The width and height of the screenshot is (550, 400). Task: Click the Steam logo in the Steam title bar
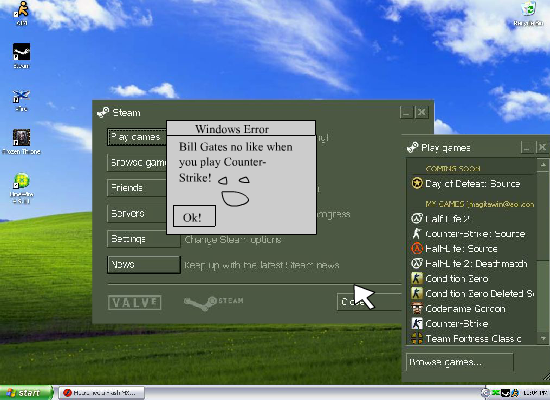click(x=103, y=112)
